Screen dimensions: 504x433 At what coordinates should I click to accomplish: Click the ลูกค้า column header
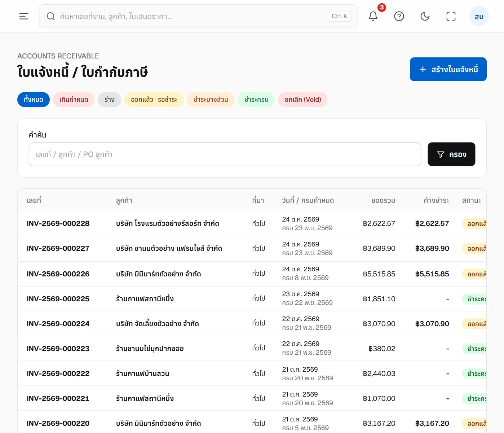pyautogui.click(x=124, y=200)
